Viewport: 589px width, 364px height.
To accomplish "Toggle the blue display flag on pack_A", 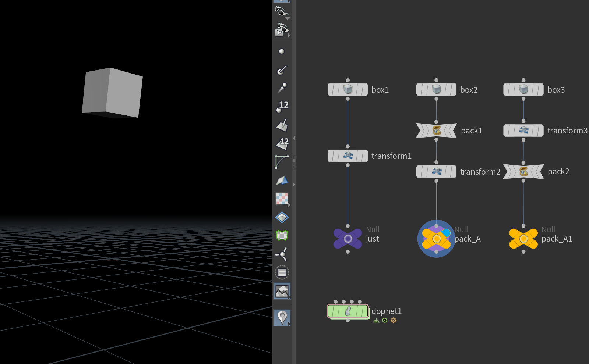I will (x=446, y=233).
